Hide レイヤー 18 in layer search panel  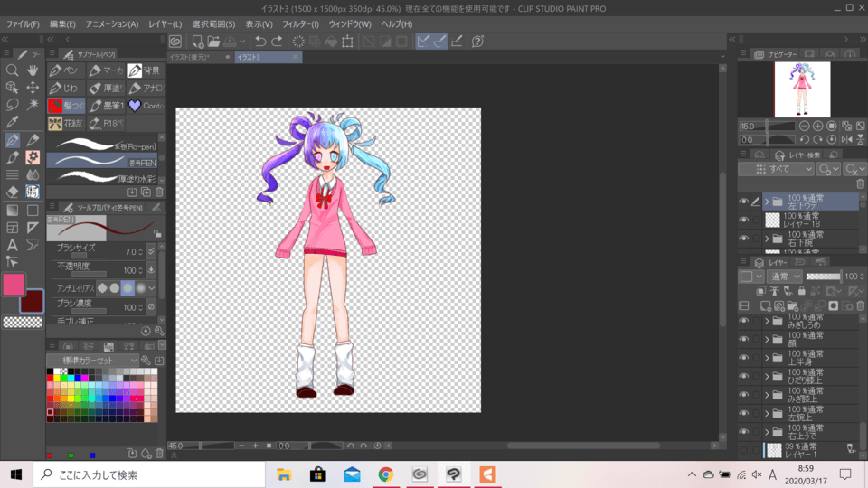tap(743, 220)
